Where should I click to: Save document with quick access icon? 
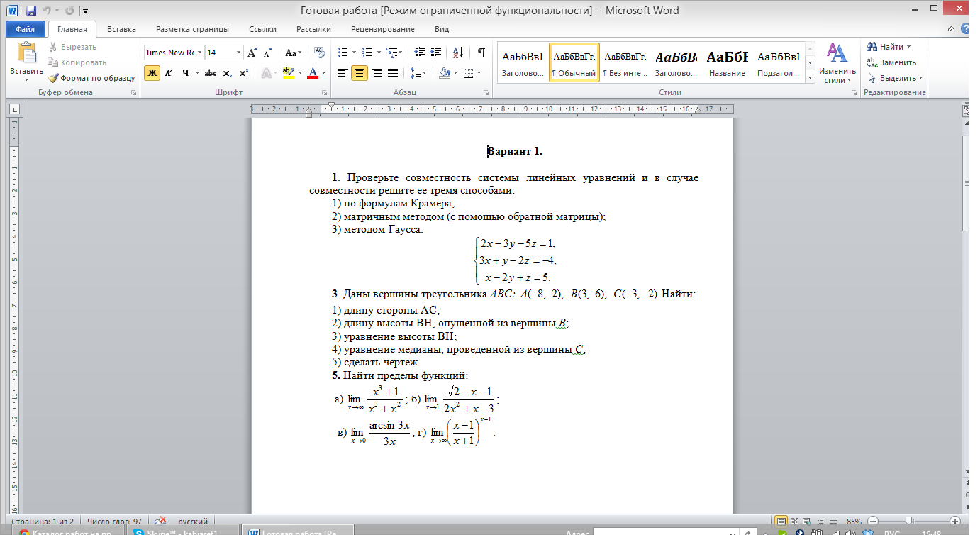[30, 11]
